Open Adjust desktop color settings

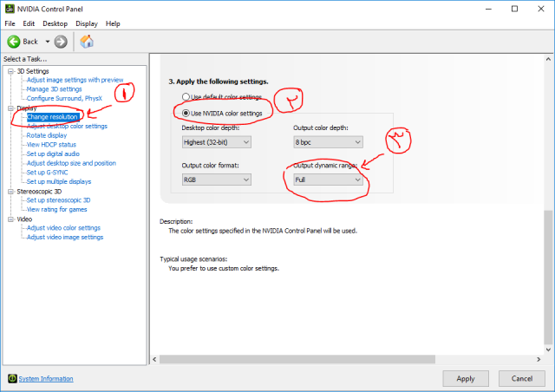click(67, 126)
